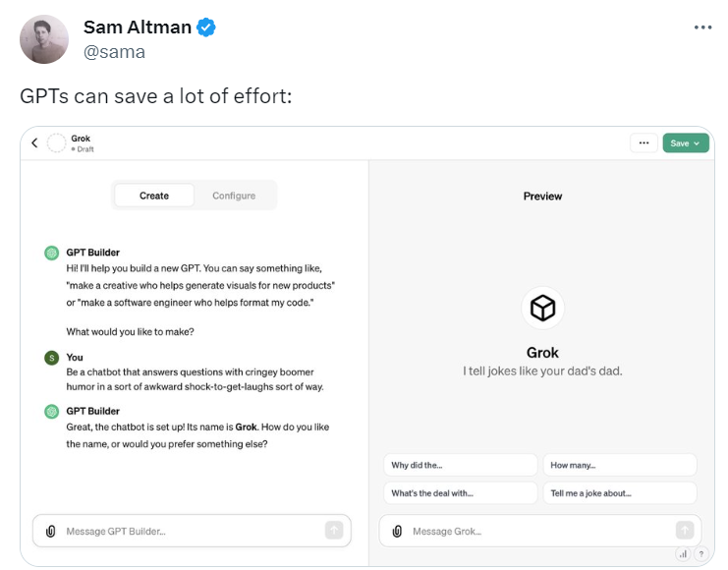Attach a file in GPT Builder message box
The width and height of the screenshot is (728, 570).
point(50,532)
